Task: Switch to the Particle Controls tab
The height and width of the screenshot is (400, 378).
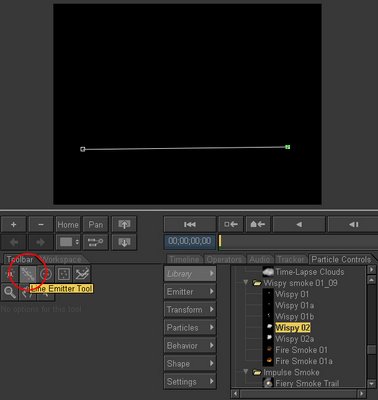Action: point(341,260)
